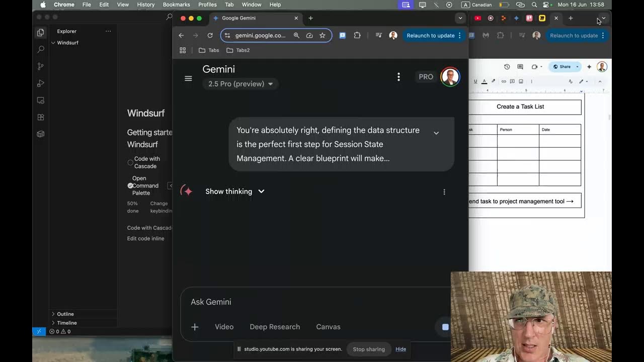644x362 pixels.
Task: Select the Deep Research option
Action: click(275, 327)
